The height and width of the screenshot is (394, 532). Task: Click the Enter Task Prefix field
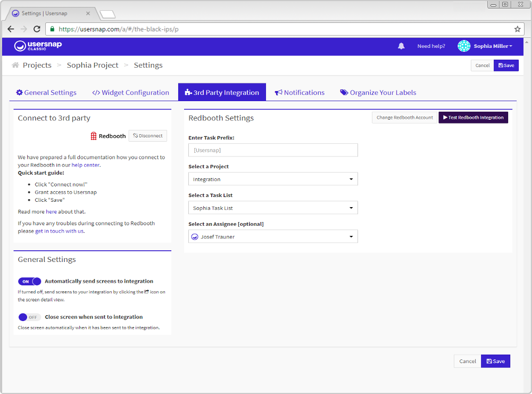click(x=273, y=151)
